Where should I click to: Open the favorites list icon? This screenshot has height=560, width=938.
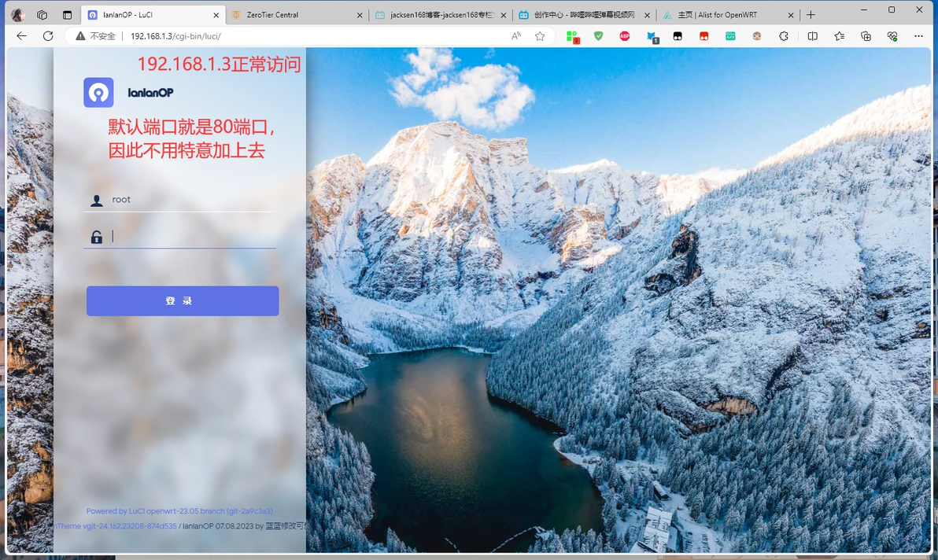pyautogui.click(x=840, y=36)
